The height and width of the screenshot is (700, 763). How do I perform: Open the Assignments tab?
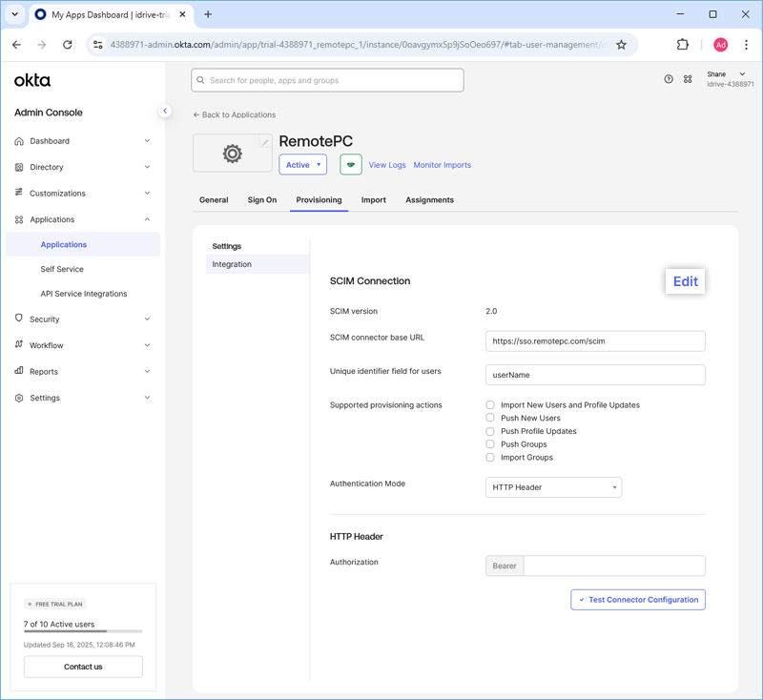tap(429, 200)
